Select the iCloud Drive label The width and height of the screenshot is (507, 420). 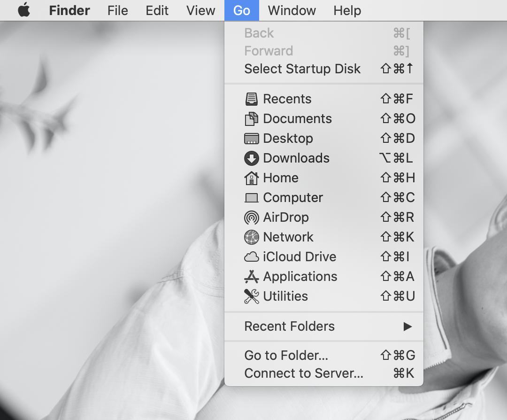point(300,257)
